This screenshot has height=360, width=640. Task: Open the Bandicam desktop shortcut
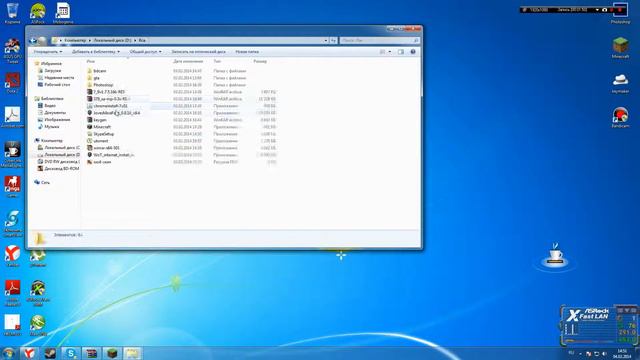pyautogui.click(x=620, y=117)
